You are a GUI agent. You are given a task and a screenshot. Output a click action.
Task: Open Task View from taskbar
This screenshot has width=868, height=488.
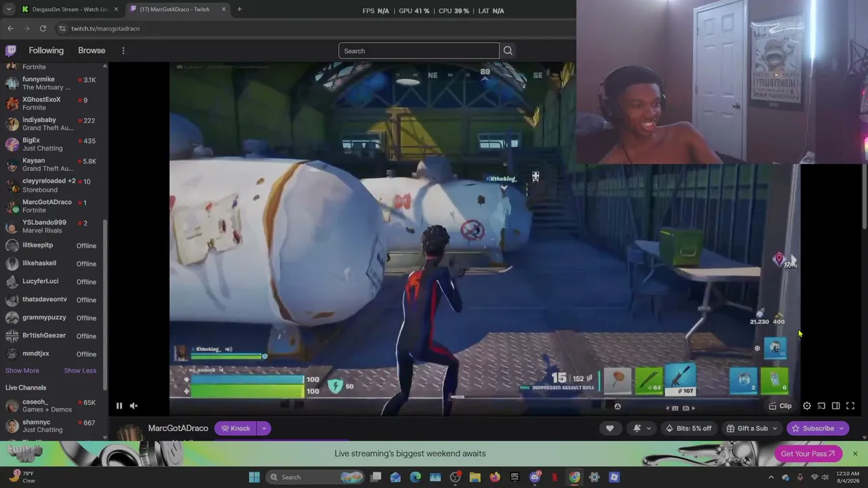pos(376,477)
